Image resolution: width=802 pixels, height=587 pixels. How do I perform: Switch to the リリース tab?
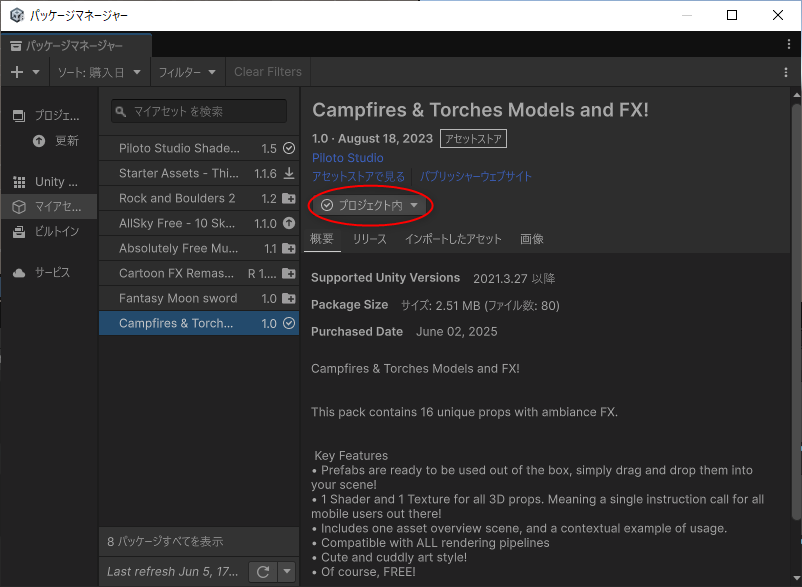370,239
